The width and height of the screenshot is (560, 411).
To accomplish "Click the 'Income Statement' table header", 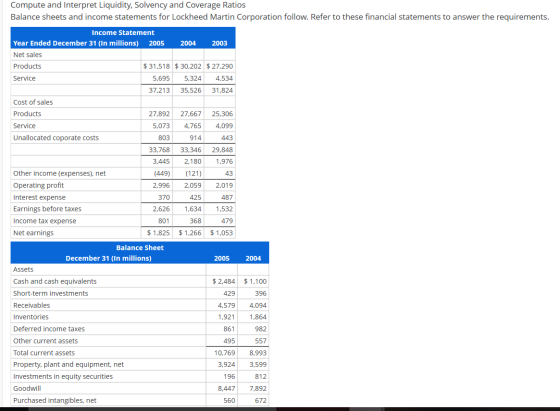I will (x=123, y=32).
